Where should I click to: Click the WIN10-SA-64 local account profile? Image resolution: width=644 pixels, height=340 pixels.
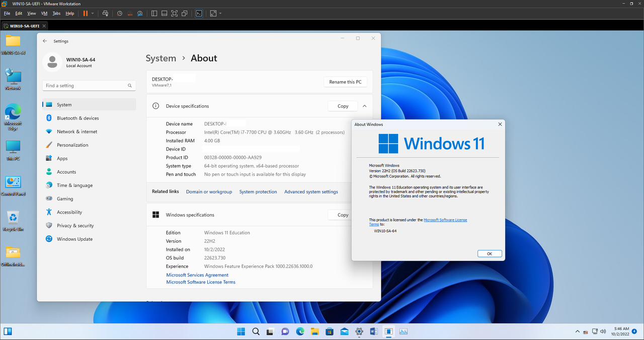click(x=69, y=62)
